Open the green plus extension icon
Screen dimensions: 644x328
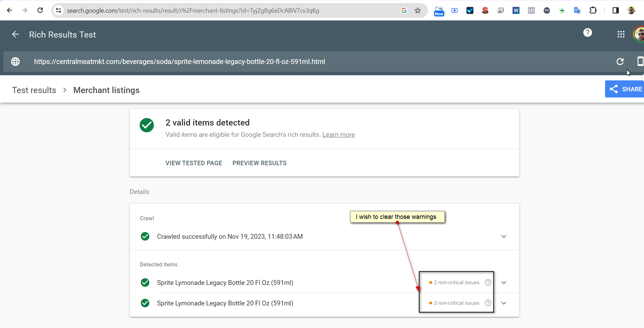(562, 10)
